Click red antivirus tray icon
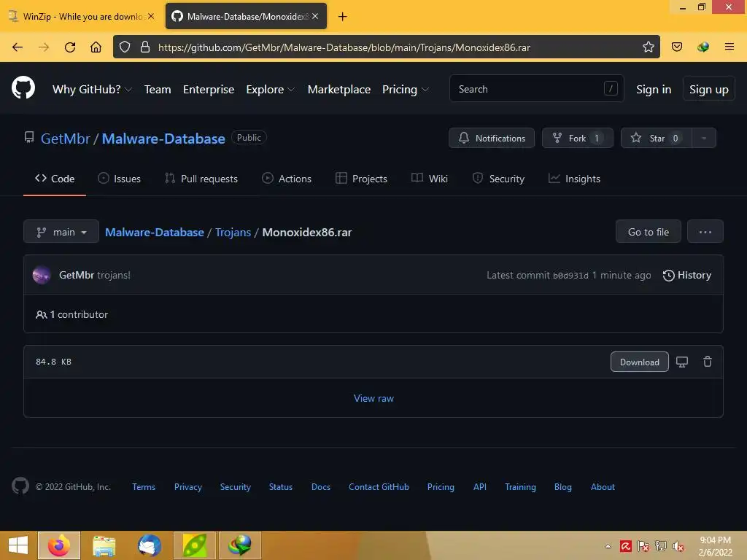This screenshot has height=560, width=747. (625, 546)
